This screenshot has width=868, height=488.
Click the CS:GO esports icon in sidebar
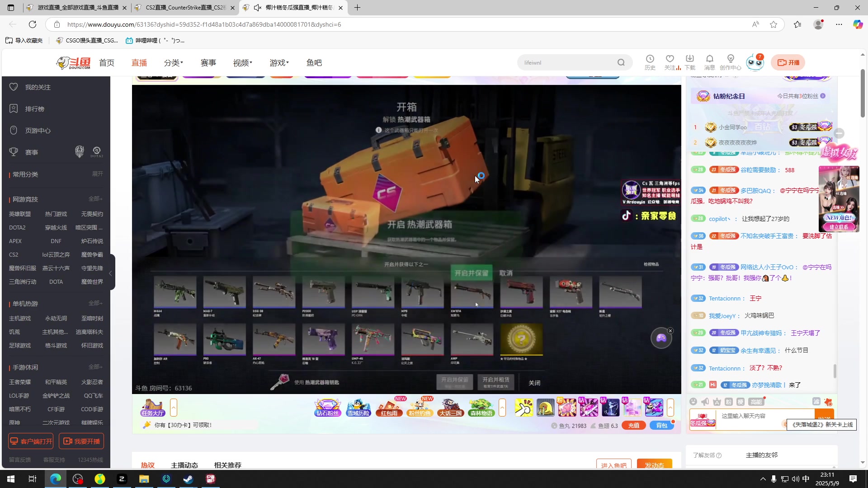[x=80, y=152]
